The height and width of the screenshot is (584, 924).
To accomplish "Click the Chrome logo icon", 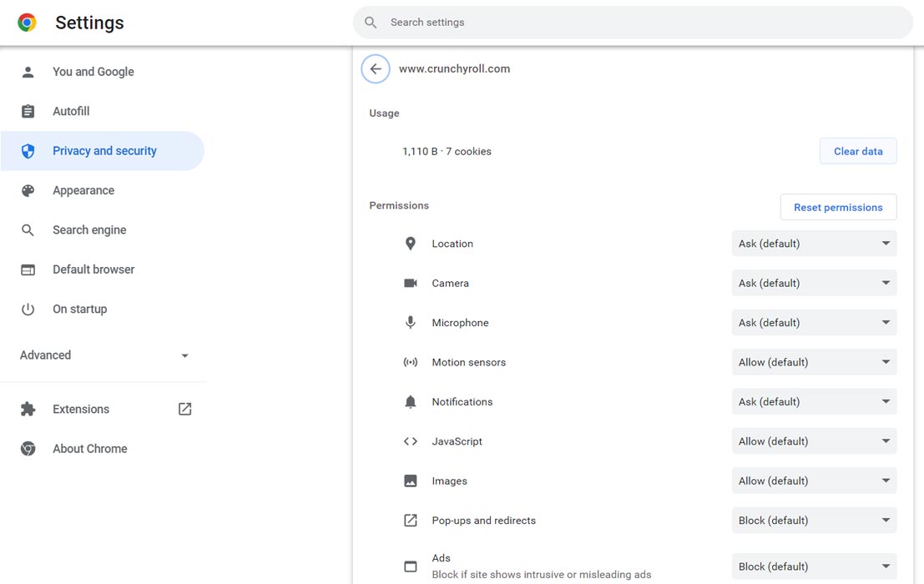I will click(27, 23).
